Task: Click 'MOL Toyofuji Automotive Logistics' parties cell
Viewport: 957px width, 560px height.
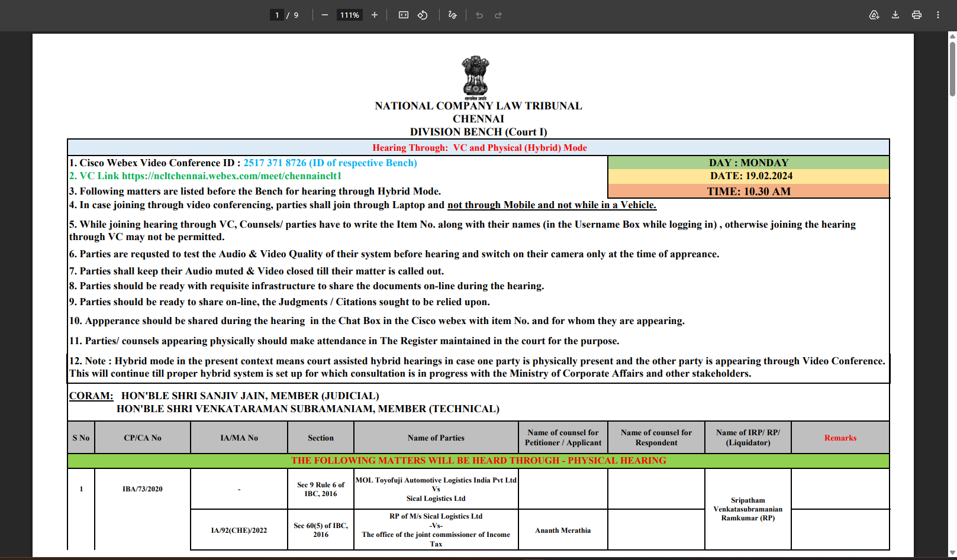Action: 436,489
